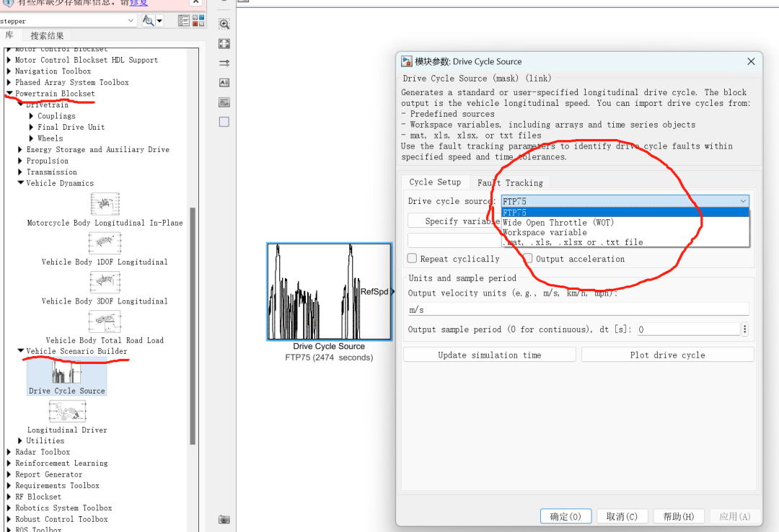Click the Annotation text palette icon
This screenshot has height=532, width=779.
coord(224,82)
